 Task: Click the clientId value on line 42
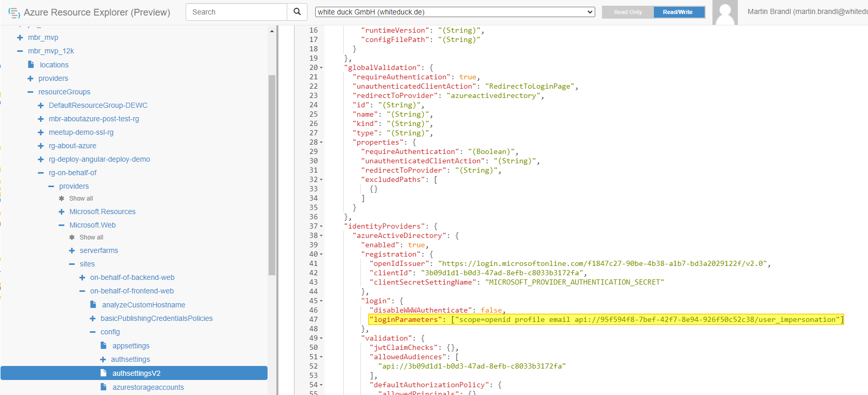[503, 273]
